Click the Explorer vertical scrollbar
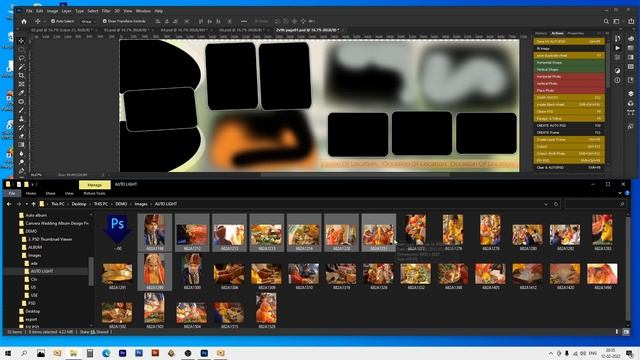 (x=628, y=269)
